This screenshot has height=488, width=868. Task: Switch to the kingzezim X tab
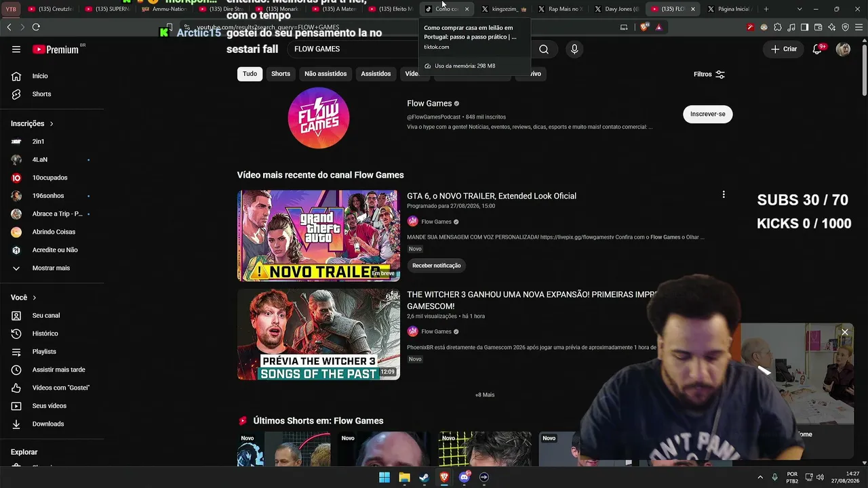click(x=503, y=9)
